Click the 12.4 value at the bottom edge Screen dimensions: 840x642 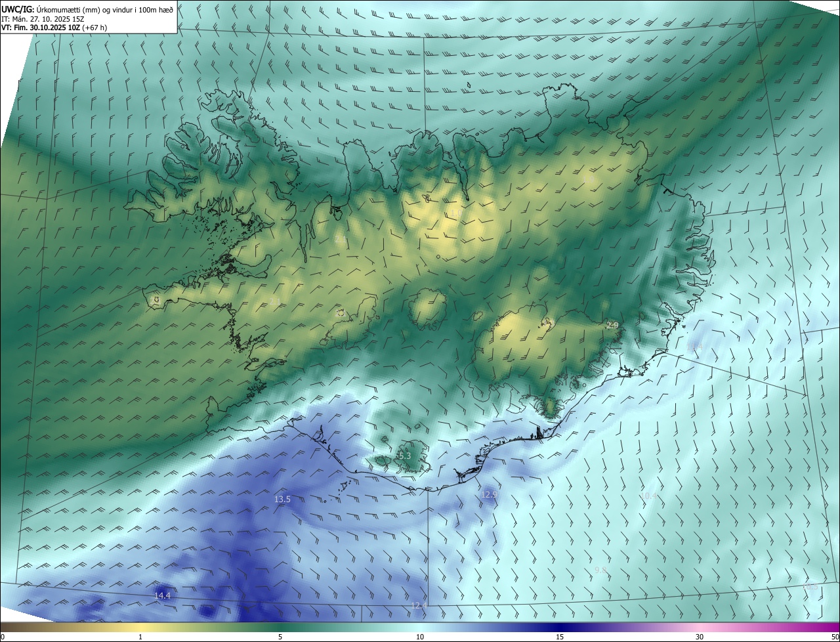tap(419, 605)
